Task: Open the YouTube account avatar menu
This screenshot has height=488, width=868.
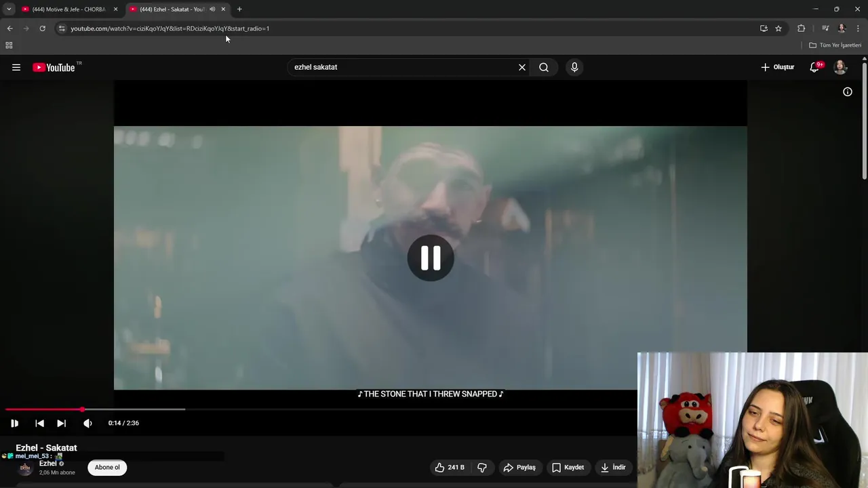Action: 840,67
